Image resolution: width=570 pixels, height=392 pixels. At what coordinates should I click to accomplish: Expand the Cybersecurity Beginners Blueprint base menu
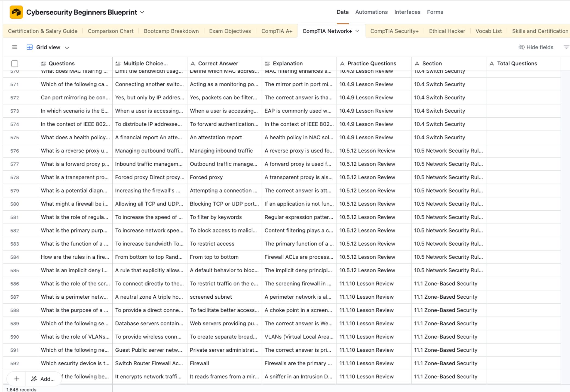pyautogui.click(x=142, y=12)
